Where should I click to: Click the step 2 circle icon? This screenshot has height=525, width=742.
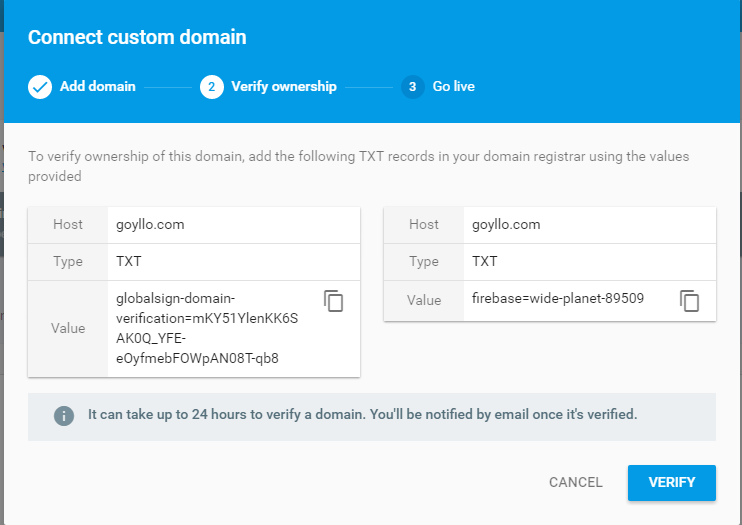coord(212,87)
